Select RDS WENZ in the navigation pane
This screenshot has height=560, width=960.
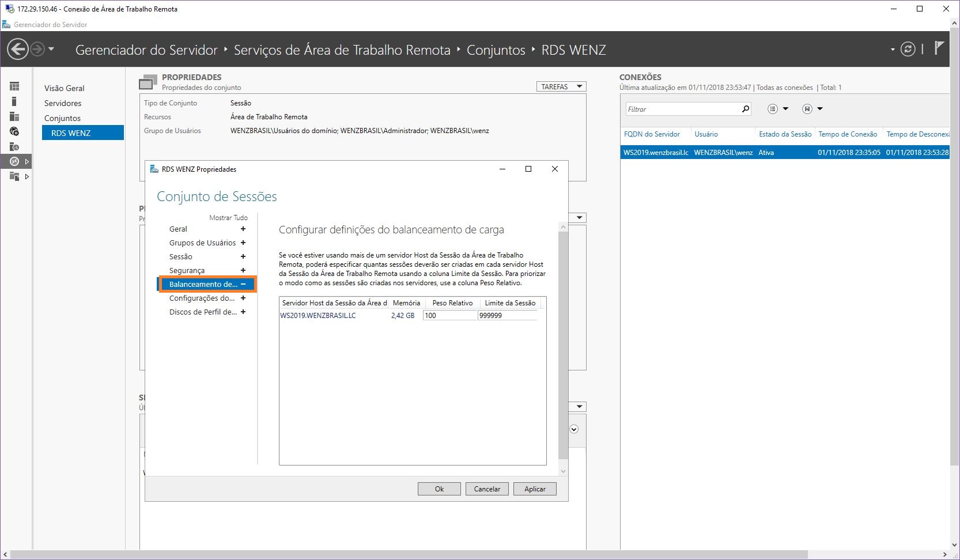[83, 133]
